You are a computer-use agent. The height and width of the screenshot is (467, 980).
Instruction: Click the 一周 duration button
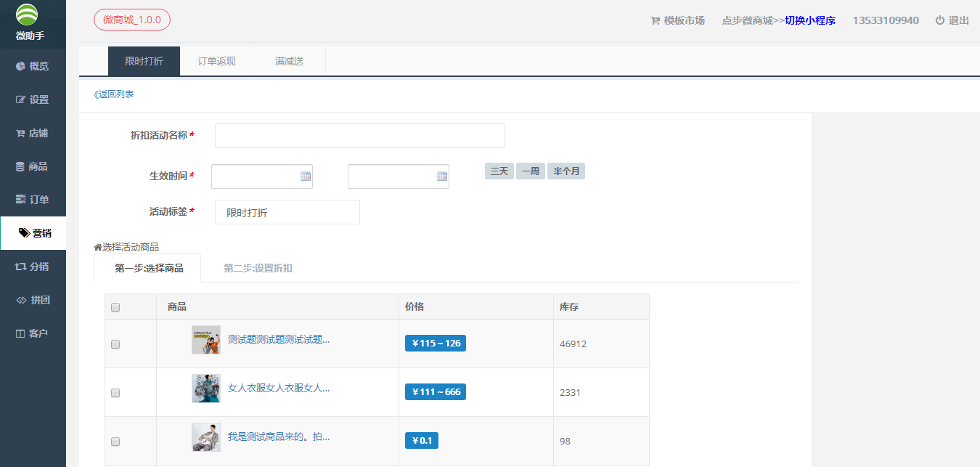click(530, 171)
